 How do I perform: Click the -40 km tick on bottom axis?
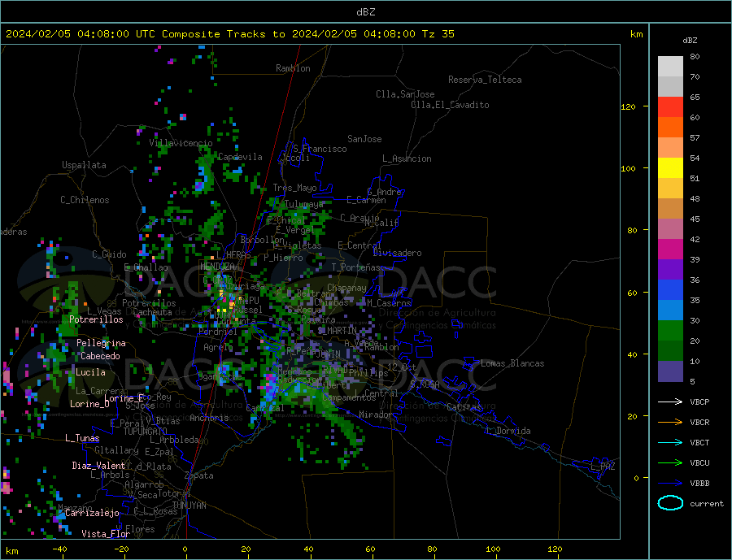point(59,549)
